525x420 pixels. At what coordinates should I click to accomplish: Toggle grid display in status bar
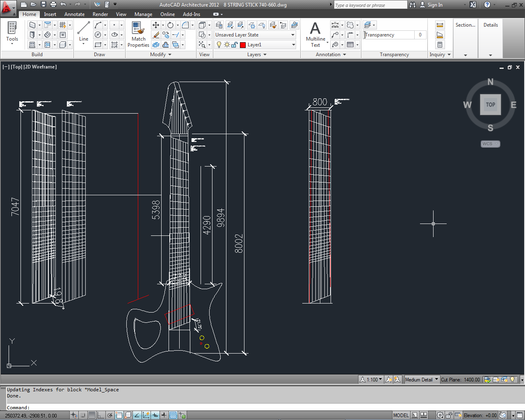tap(92, 415)
